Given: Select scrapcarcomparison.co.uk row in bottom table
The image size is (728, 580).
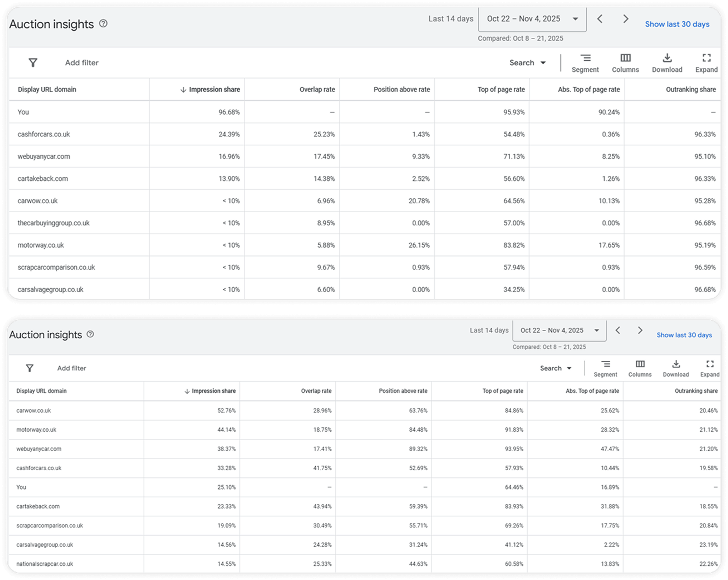Looking at the screenshot, I should (365, 526).
